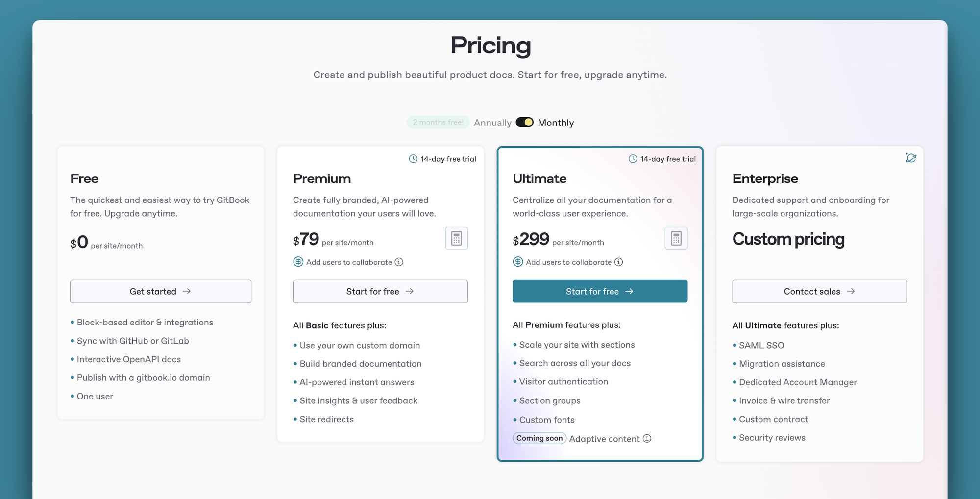
Task: Open the info tooltip next to Premium's "Add users to collaborate"
Action: click(400, 262)
